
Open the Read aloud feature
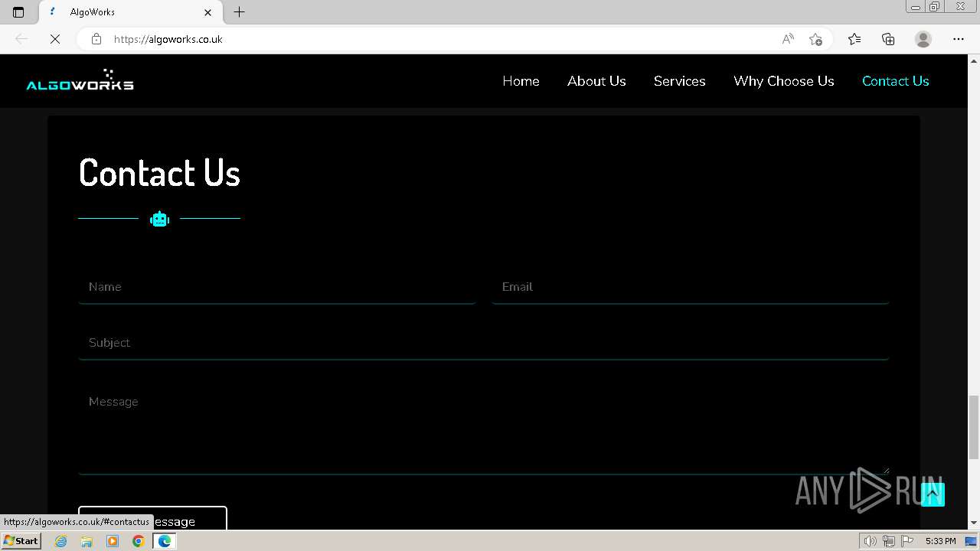coord(788,39)
